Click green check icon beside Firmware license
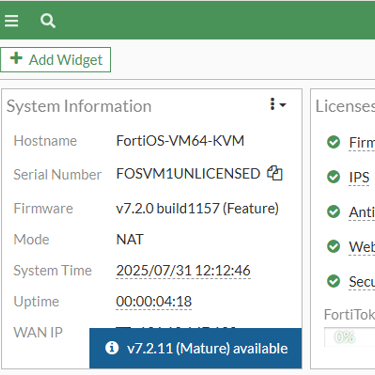The width and height of the screenshot is (375, 375). pos(333,142)
